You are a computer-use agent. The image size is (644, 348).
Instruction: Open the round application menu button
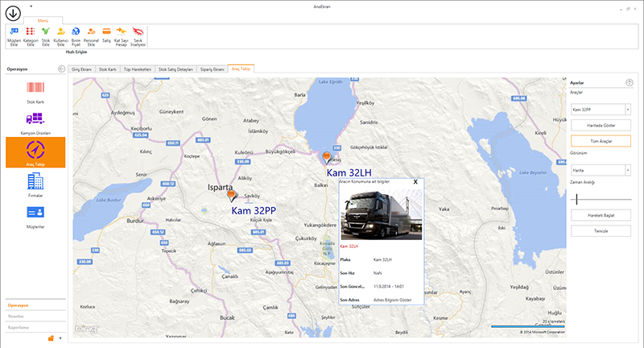click(13, 13)
